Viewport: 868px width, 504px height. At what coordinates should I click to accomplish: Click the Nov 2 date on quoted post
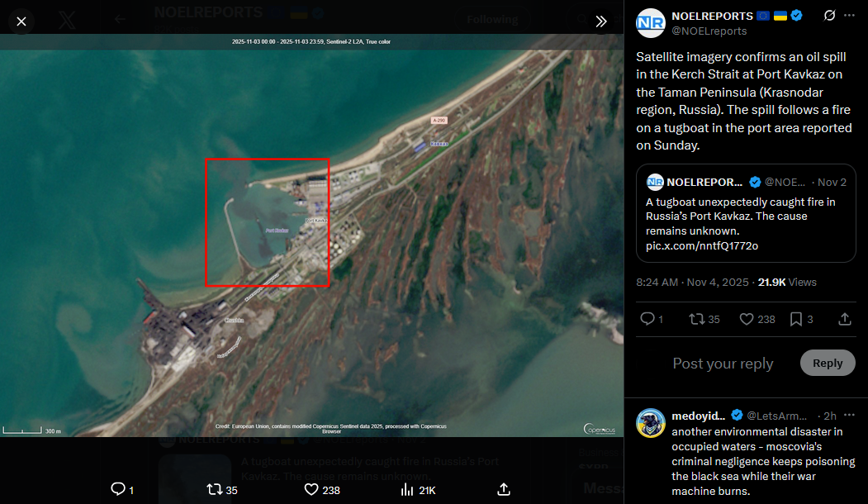click(x=832, y=183)
